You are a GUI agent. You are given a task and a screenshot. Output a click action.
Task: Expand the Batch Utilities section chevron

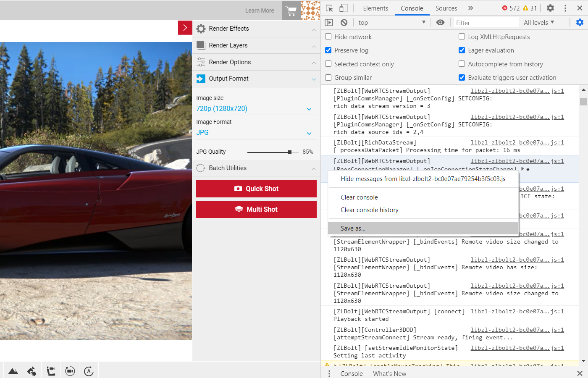(x=314, y=168)
